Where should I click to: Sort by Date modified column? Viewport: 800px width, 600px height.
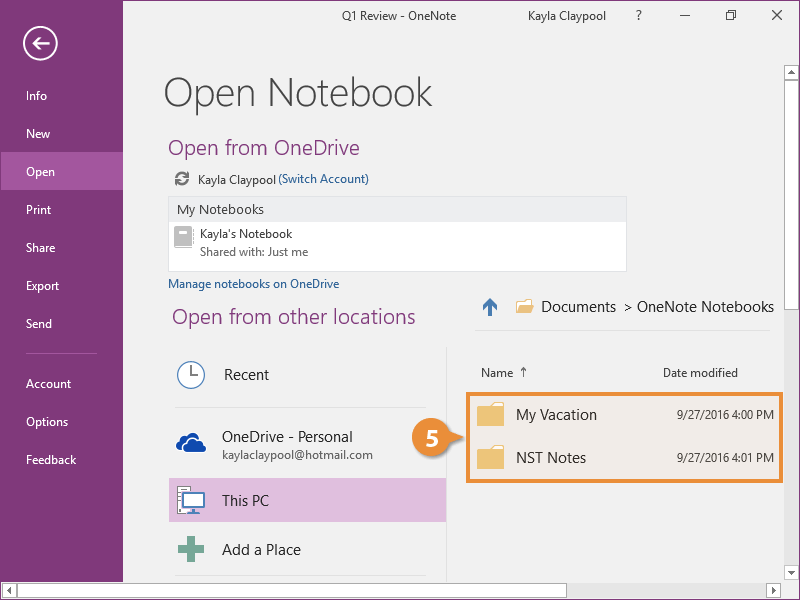700,373
